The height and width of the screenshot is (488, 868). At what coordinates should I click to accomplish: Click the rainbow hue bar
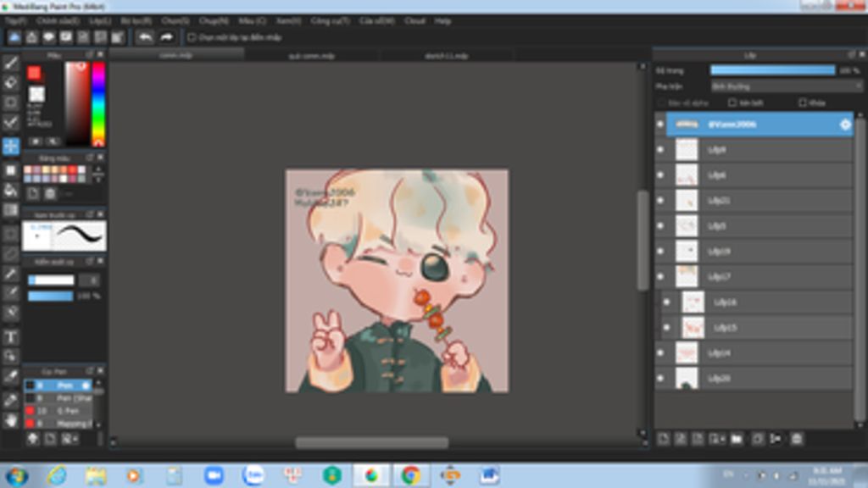(x=98, y=104)
